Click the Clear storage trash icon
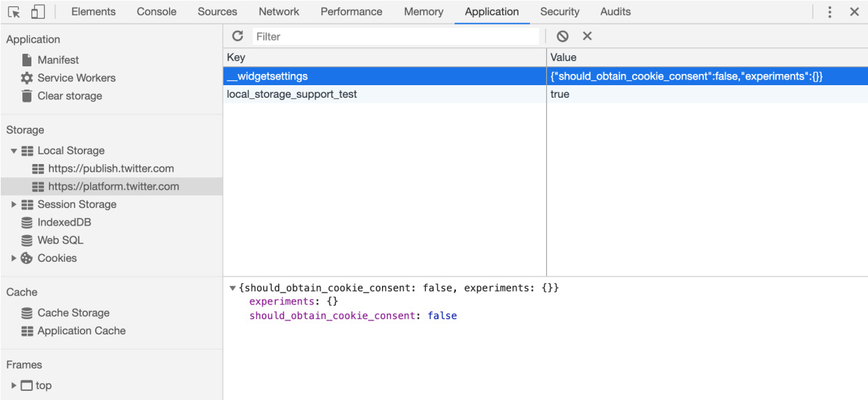The height and width of the screenshot is (400, 868). tap(27, 96)
